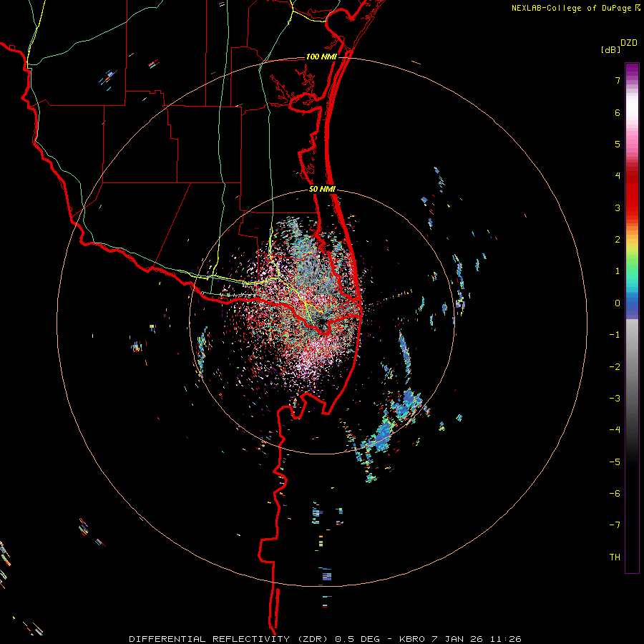Click the colorbar value 7
This screenshot has height=644, width=644.
coord(618,80)
